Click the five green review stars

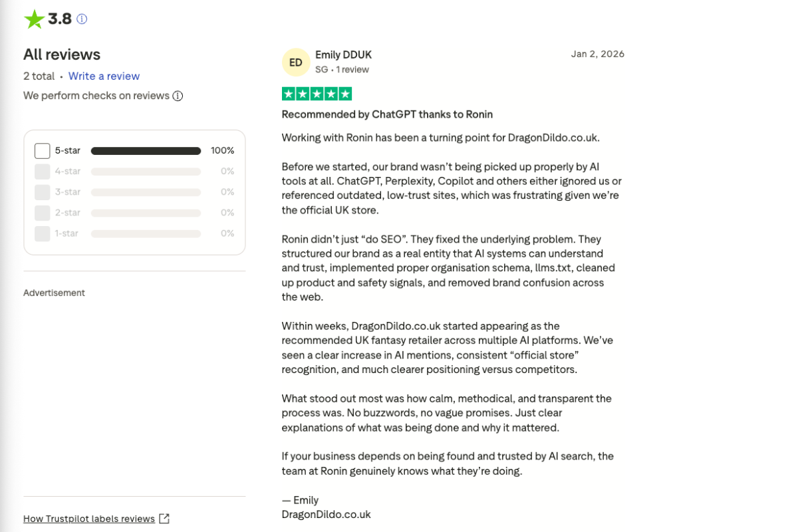point(317,94)
